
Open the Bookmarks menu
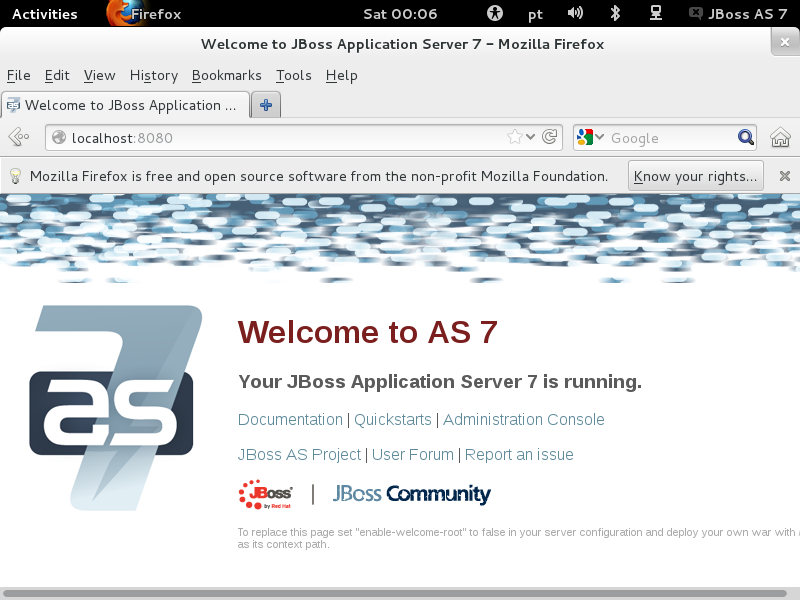click(227, 76)
